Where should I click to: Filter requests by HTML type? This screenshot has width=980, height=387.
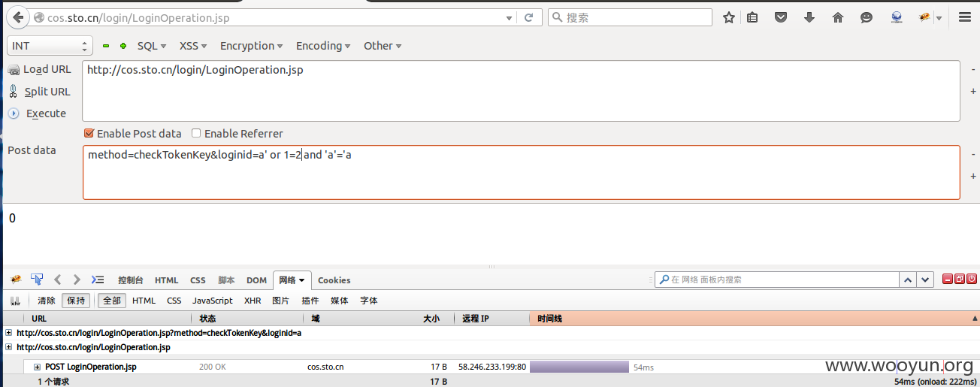144,301
